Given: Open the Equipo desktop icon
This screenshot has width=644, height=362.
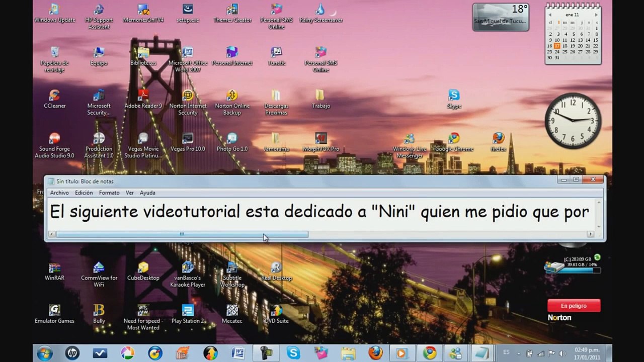Looking at the screenshot, I should (99, 56).
